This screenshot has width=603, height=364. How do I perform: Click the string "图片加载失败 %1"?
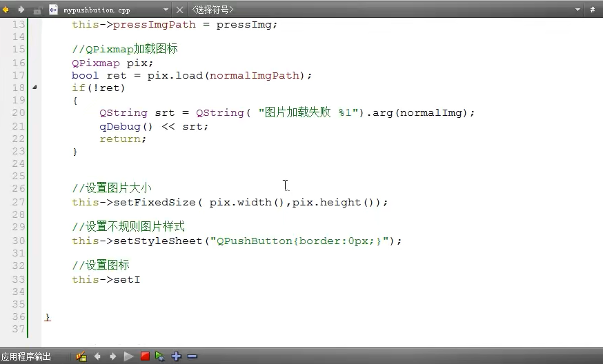pos(308,112)
